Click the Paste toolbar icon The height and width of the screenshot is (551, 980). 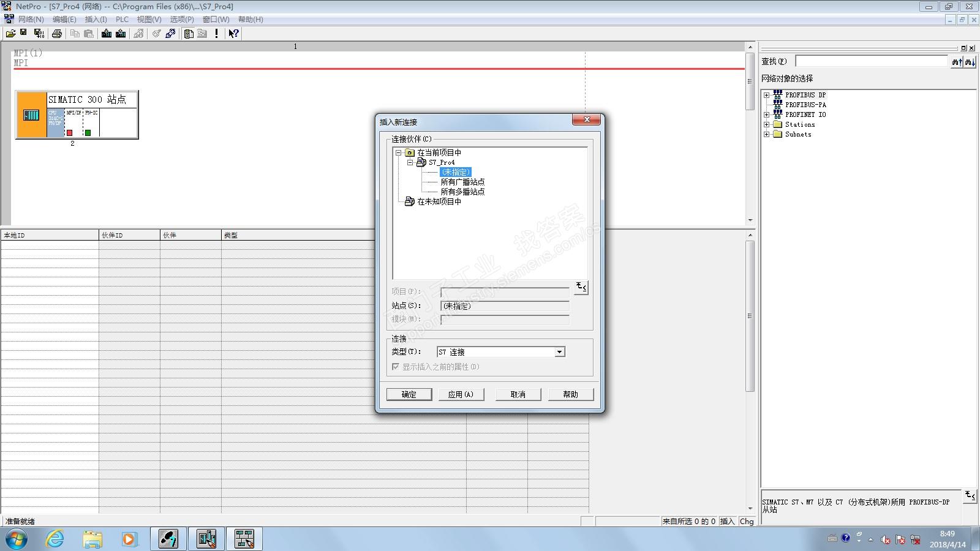tap(89, 34)
